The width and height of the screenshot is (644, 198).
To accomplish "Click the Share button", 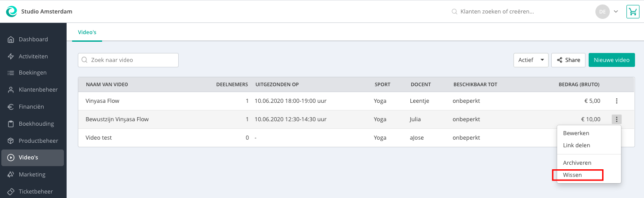I will coord(568,60).
